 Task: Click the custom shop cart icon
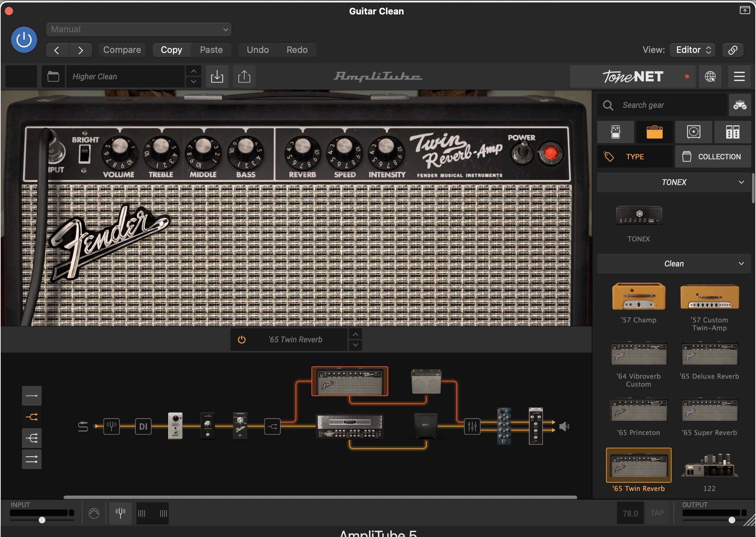click(x=740, y=105)
